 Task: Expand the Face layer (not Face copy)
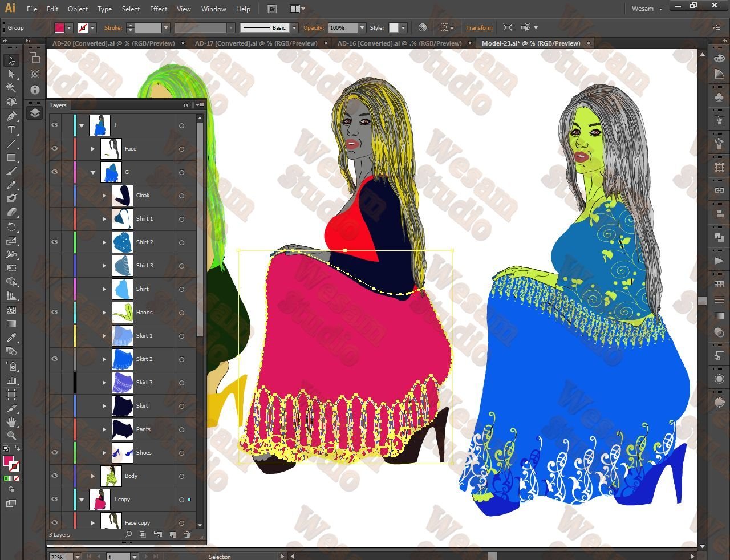point(93,149)
